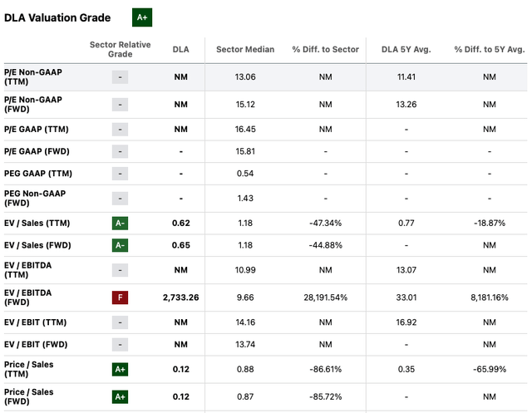Viewport: 532px width, 413px height.
Task: Select the Price / Sales (FWD) row label
Action: [x=29, y=396]
